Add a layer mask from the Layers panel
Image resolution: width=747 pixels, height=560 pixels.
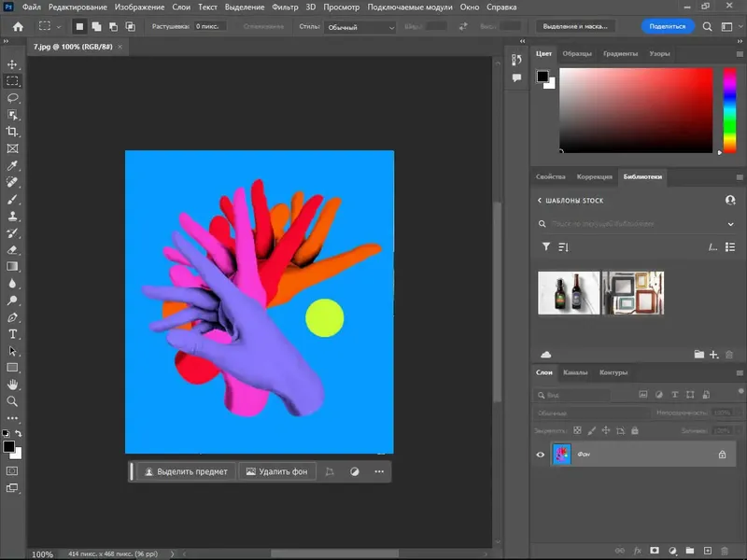click(655, 550)
